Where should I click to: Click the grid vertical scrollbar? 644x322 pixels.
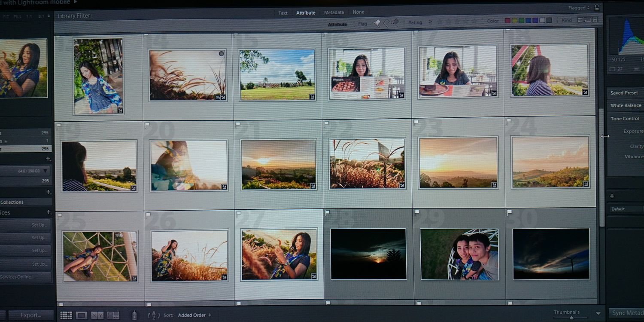601,168
